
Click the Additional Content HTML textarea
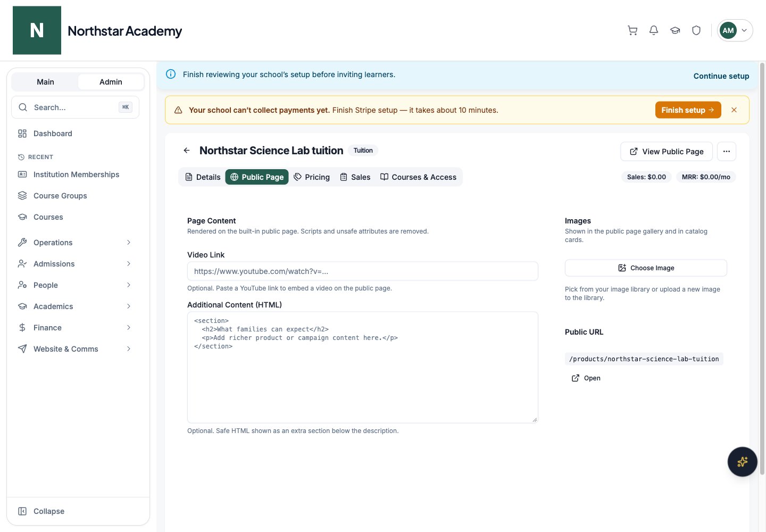[x=363, y=368]
